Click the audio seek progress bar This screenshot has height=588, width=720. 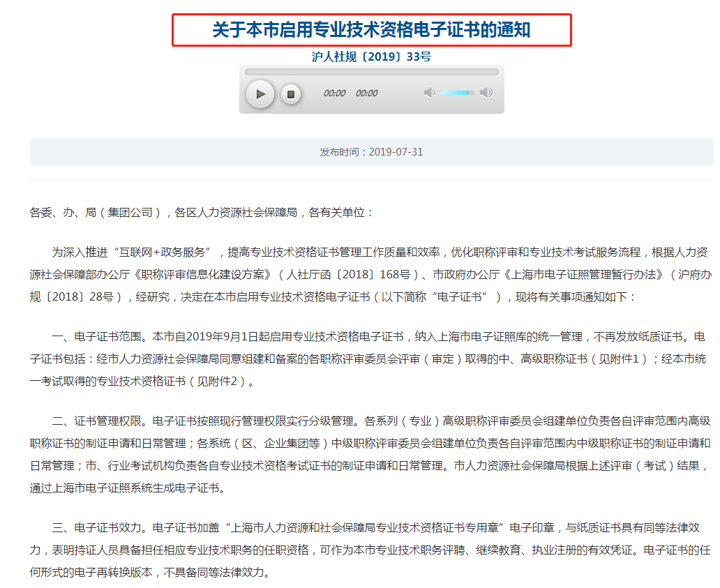pos(373,72)
